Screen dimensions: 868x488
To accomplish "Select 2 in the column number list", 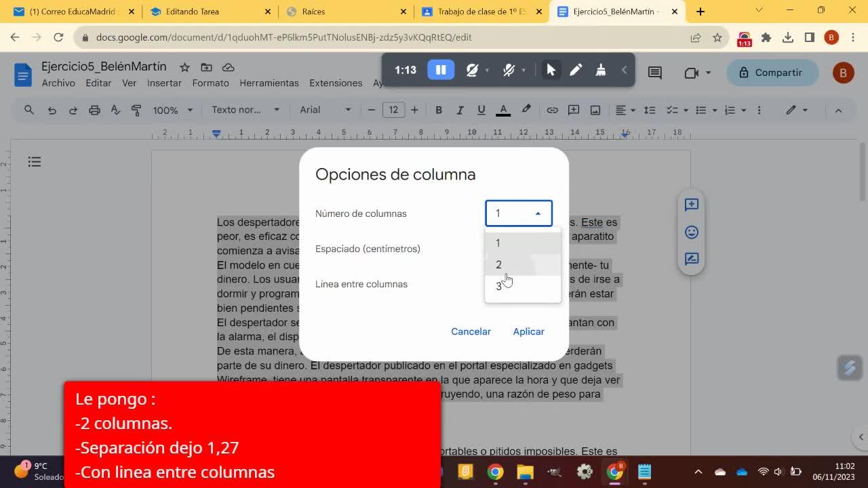I will point(499,265).
